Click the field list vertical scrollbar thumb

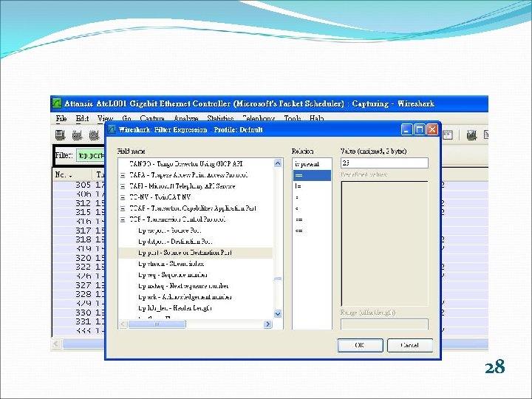[x=278, y=279]
